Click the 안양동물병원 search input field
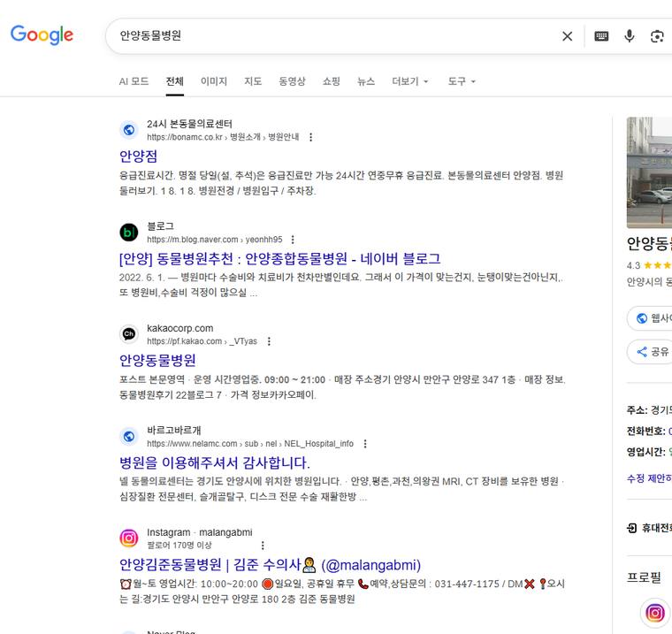This screenshot has height=634, width=672. (x=334, y=36)
